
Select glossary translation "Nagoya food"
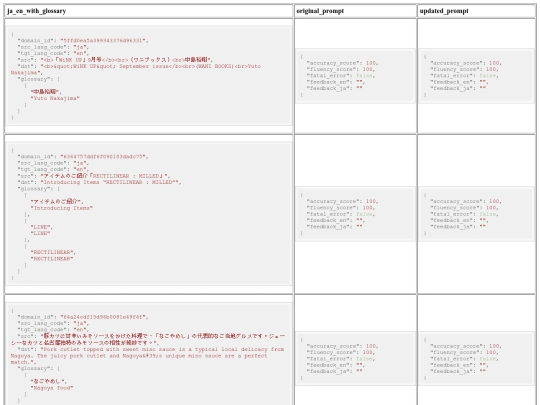point(52,388)
